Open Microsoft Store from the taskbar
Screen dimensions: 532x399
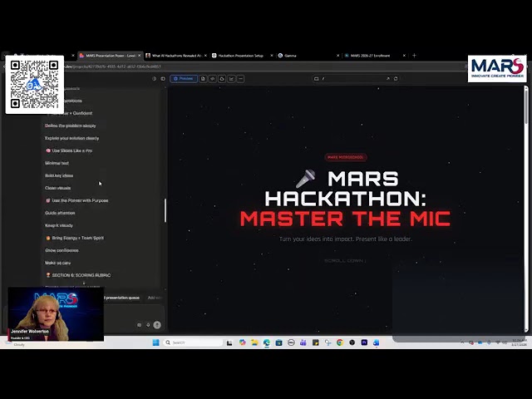point(279,342)
